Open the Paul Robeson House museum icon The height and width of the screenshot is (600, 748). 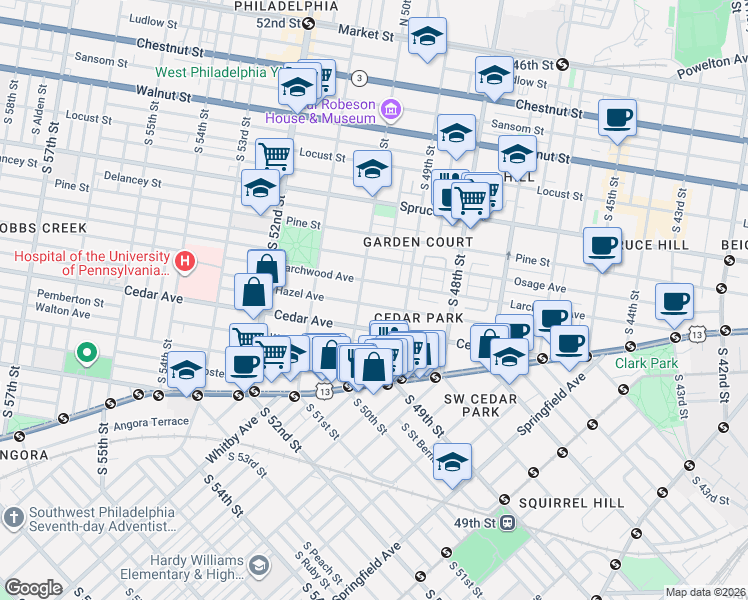pos(391,110)
